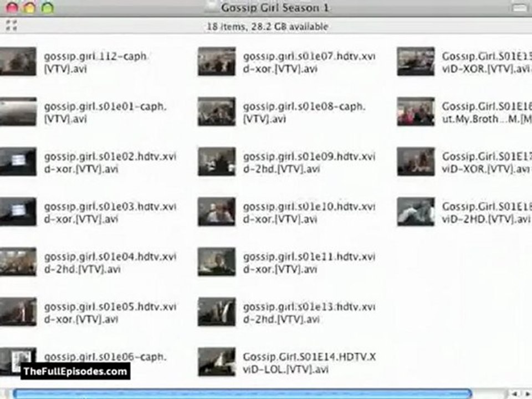Select the s01e02.hdtv.xvid-xor video thumbnail

click(18, 161)
